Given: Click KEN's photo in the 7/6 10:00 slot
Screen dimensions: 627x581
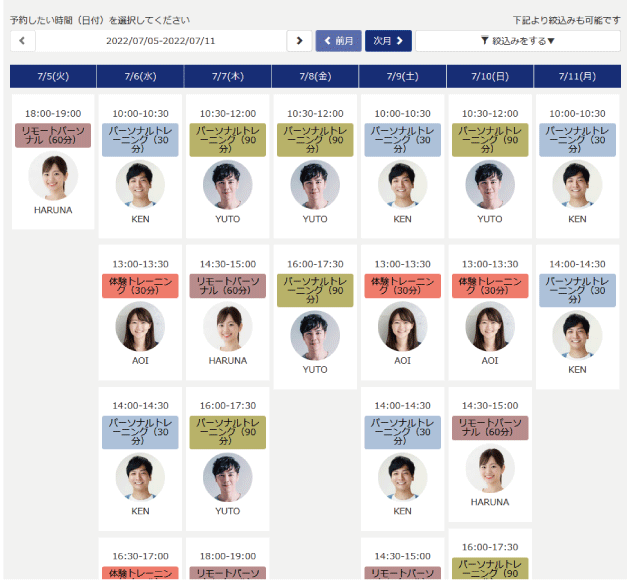Looking at the screenshot, I should pos(140,185).
